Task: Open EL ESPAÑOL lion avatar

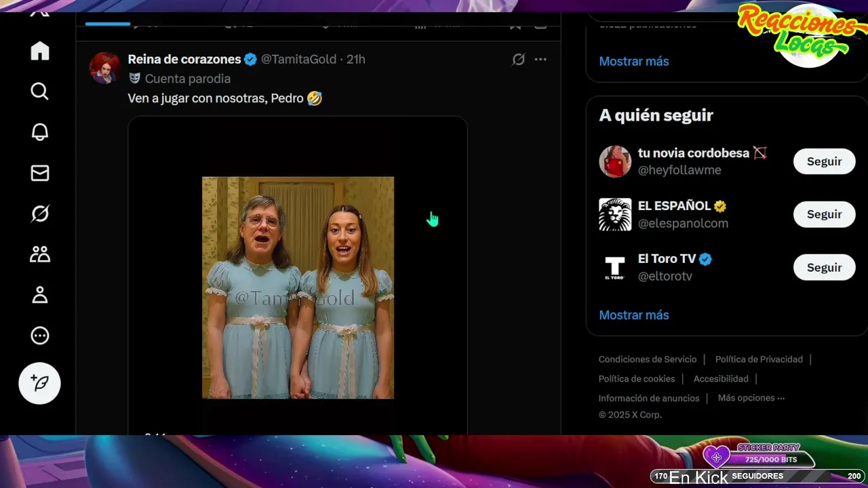Action: point(615,214)
